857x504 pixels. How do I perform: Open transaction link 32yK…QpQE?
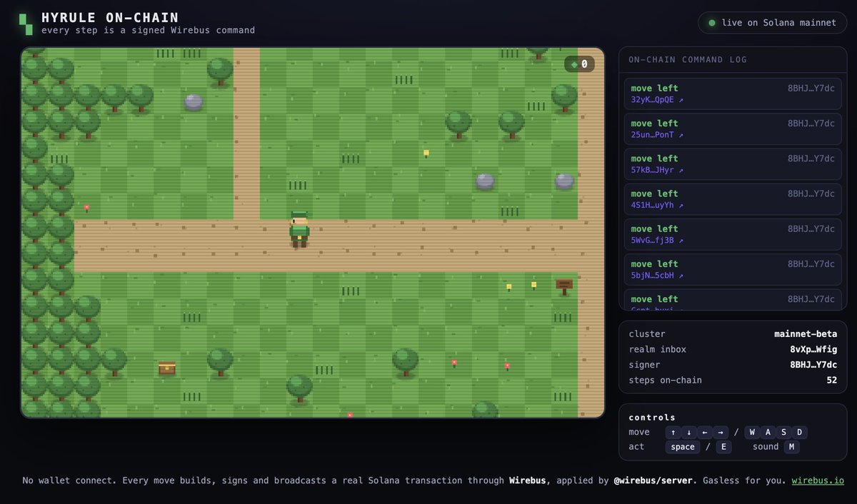pos(657,100)
